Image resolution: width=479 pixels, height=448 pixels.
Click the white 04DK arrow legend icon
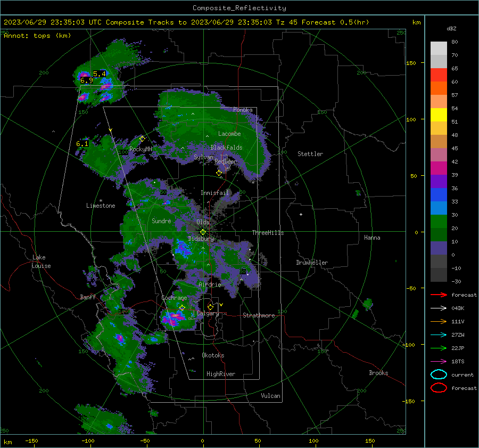click(439, 308)
